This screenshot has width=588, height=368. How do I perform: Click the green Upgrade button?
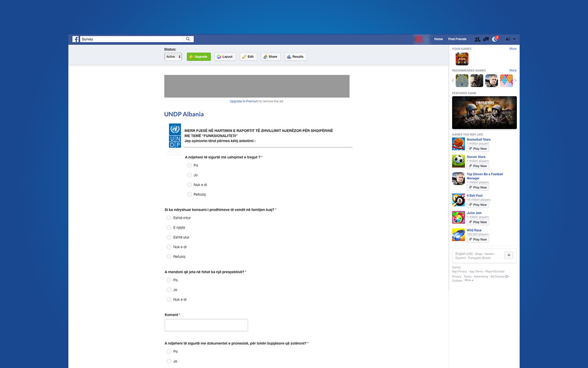click(198, 57)
